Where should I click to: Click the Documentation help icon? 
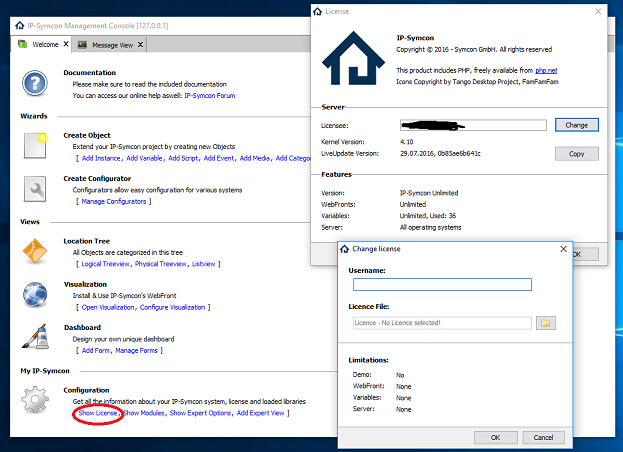point(35,84)
